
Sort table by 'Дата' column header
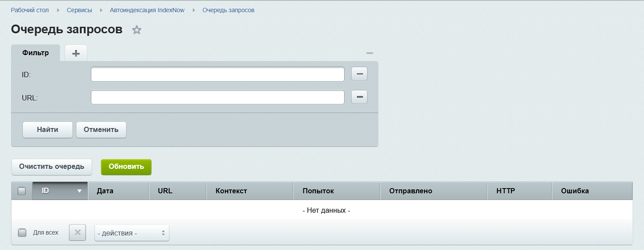point(105,191)
